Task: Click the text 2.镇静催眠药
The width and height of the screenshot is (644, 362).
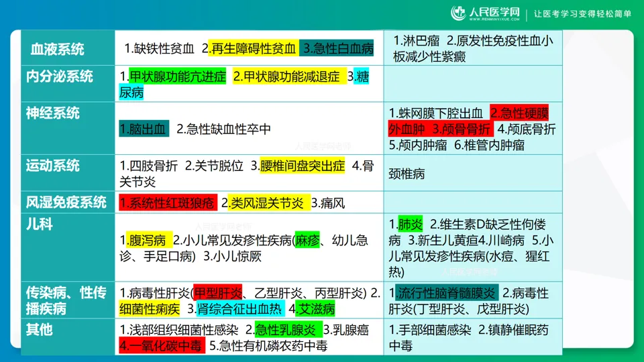Action: coord(513,330)
